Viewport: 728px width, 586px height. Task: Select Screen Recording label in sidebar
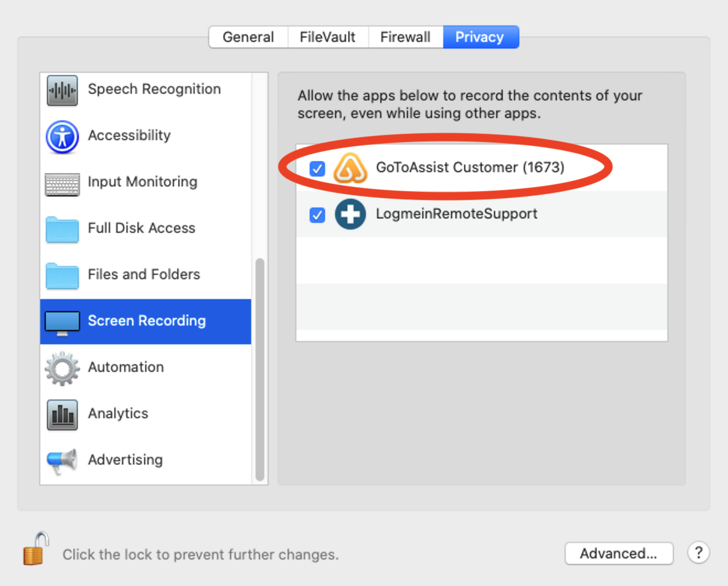(147, 321)
